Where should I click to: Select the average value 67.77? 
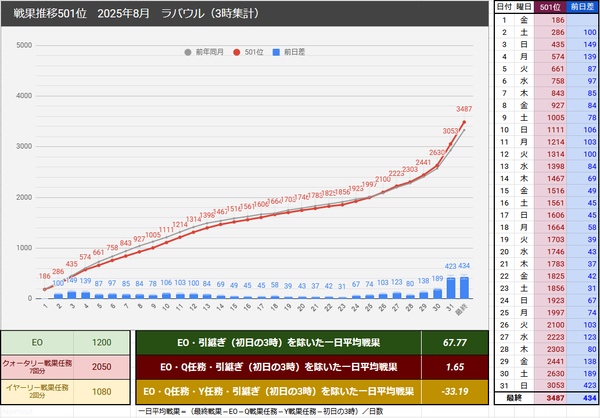[455, 343]
